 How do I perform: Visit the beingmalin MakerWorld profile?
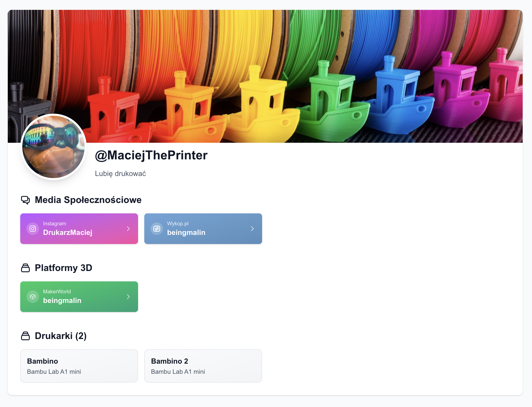pos(62,300)
